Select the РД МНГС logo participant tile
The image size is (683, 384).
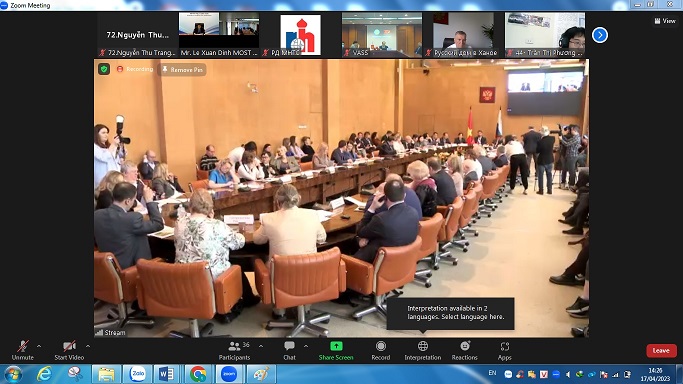point(300,35)
